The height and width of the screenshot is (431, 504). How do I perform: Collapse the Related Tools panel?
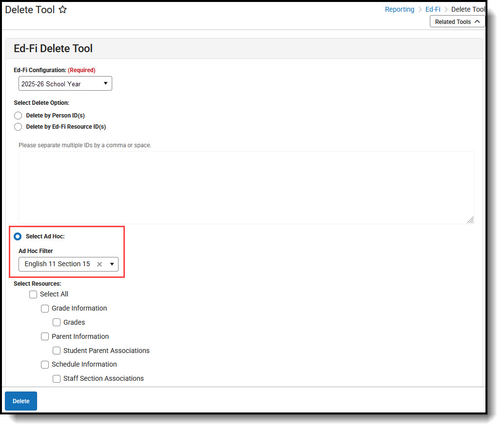[457, 21]
